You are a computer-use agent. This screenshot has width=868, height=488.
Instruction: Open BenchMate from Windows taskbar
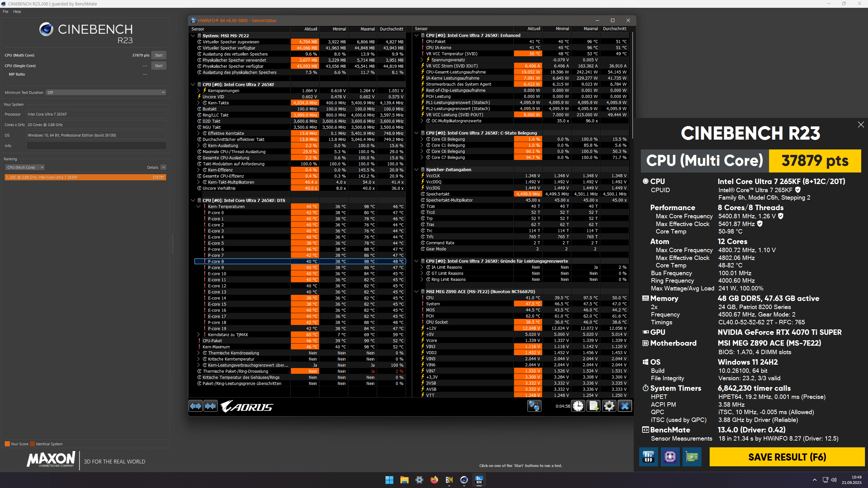[x=449, y=480]
